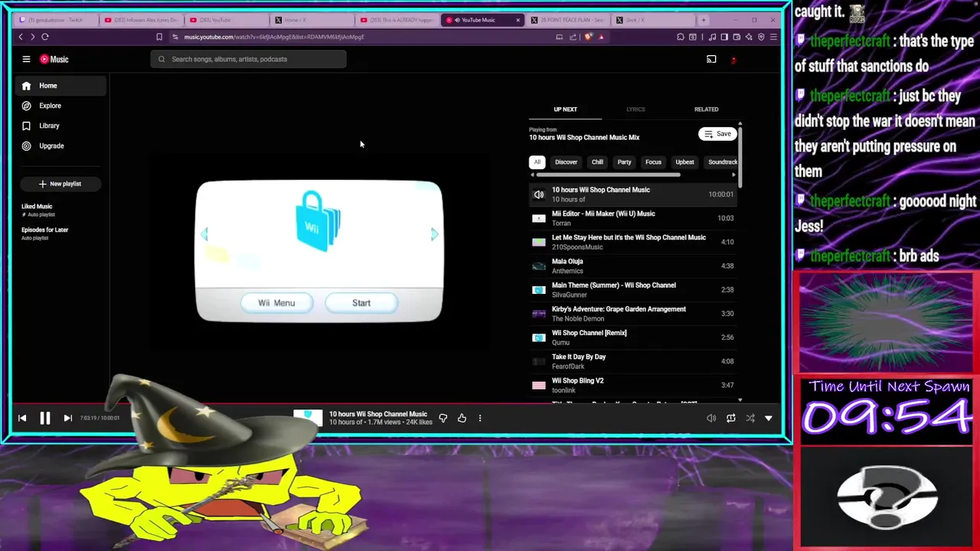This screenshot has width=980, height=551.
Task: Mute the player volume
Action: click(x=711, y=418)
